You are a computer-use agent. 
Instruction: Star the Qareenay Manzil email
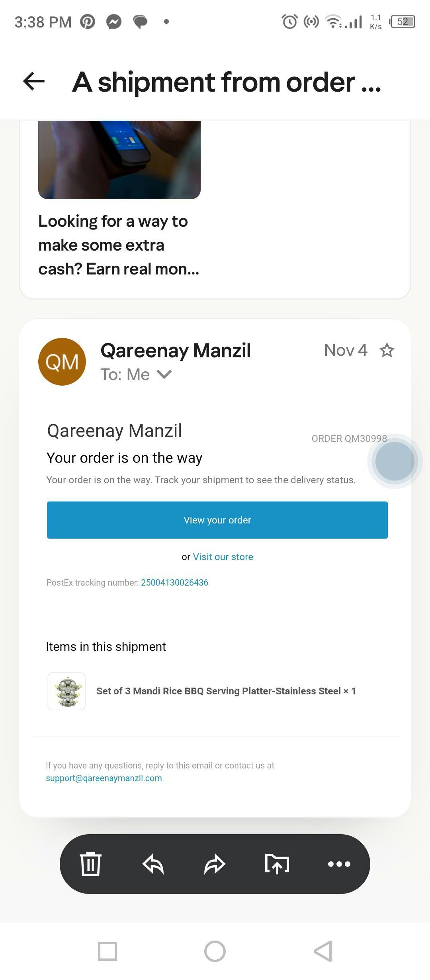click(x=387, y=351)
